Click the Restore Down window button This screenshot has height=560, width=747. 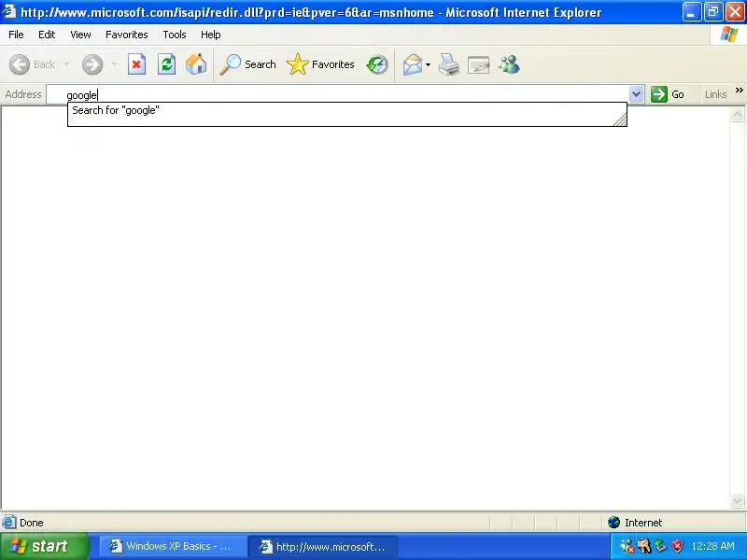(713, 12)
